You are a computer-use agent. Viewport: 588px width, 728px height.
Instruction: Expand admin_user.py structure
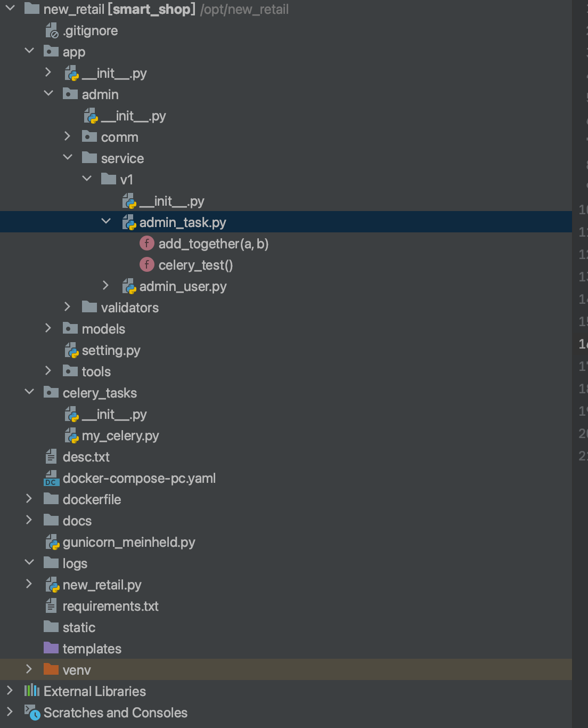[105, 285]
